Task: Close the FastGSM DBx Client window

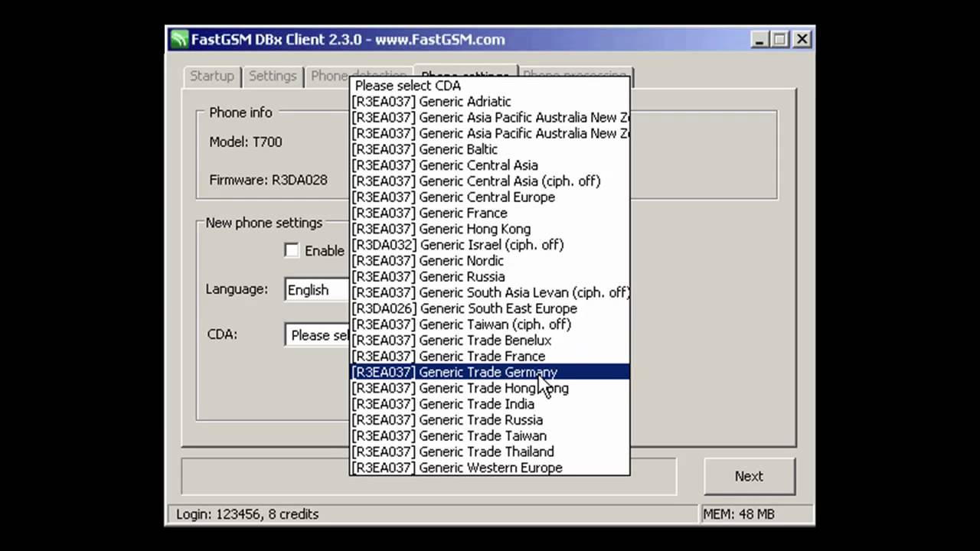Action: click(x=802, y=39)
